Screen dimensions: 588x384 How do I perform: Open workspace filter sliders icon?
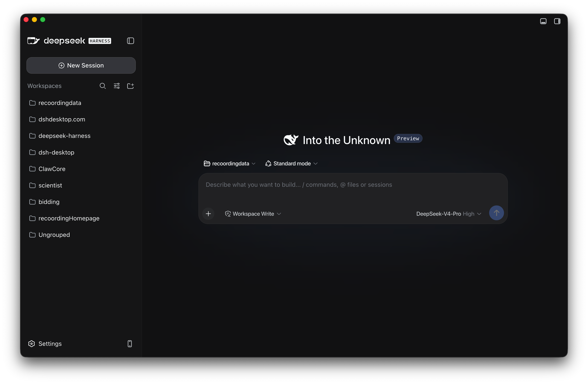(117, 86)
